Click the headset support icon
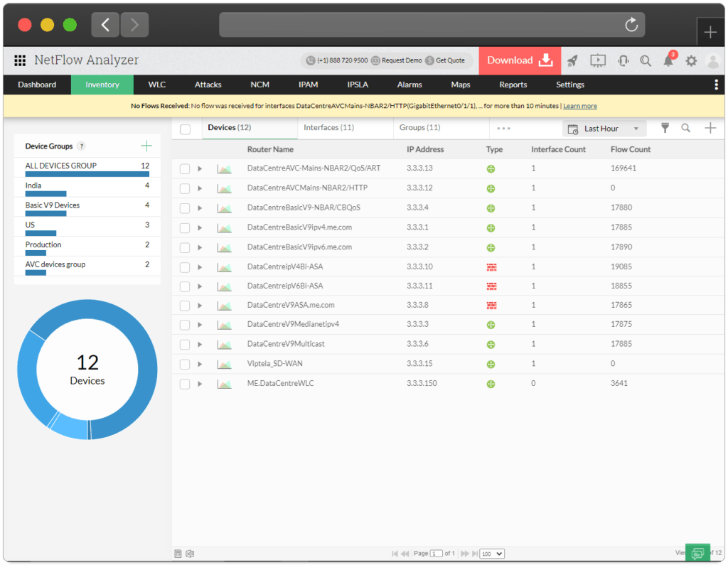Image resolution: width=728 pixels, height=565 pixels. pyautogui.click(x=623, y=61)
